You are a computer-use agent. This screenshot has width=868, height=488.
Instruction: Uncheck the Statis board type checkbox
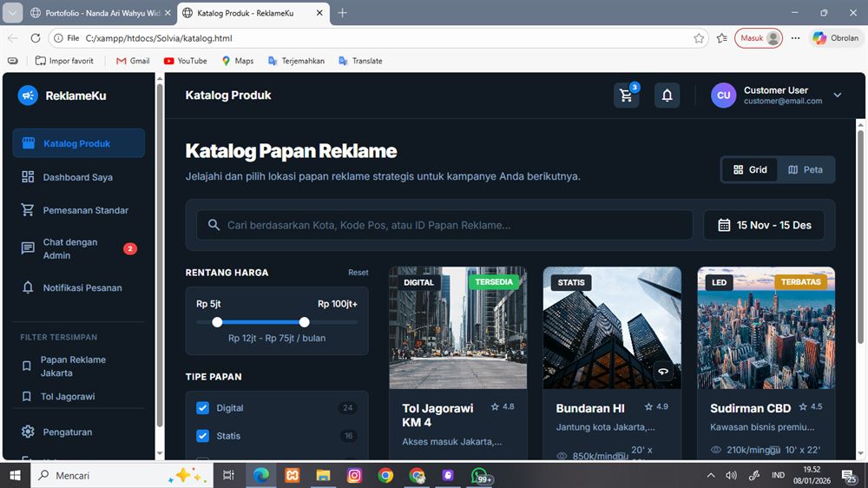pos(203,436)
